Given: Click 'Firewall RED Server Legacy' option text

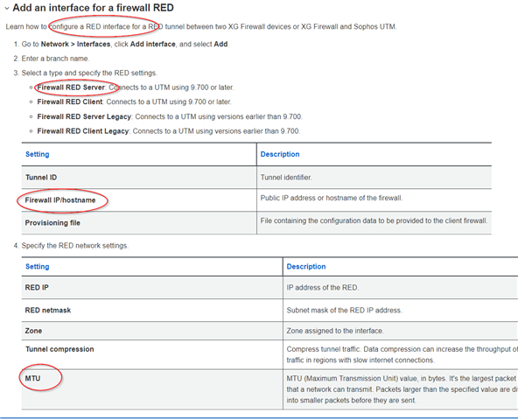Looking at the screenshot, I should pyautogui.click(x=84, y=116).
